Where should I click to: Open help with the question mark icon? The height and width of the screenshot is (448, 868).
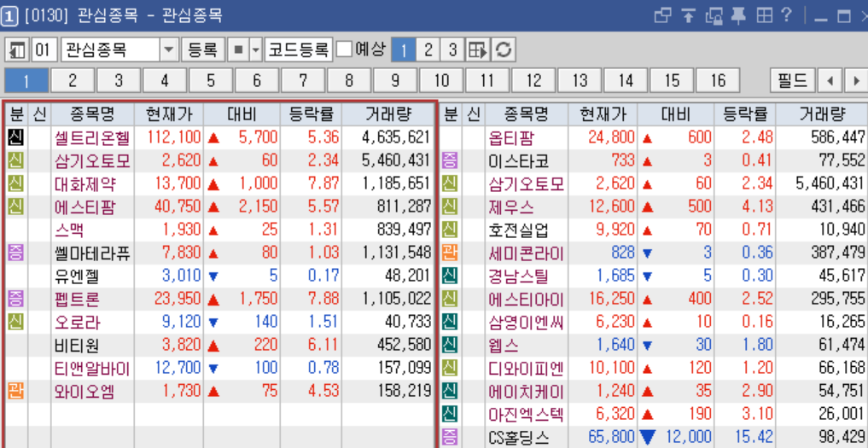pyautogui.click(x=787, y=15)
